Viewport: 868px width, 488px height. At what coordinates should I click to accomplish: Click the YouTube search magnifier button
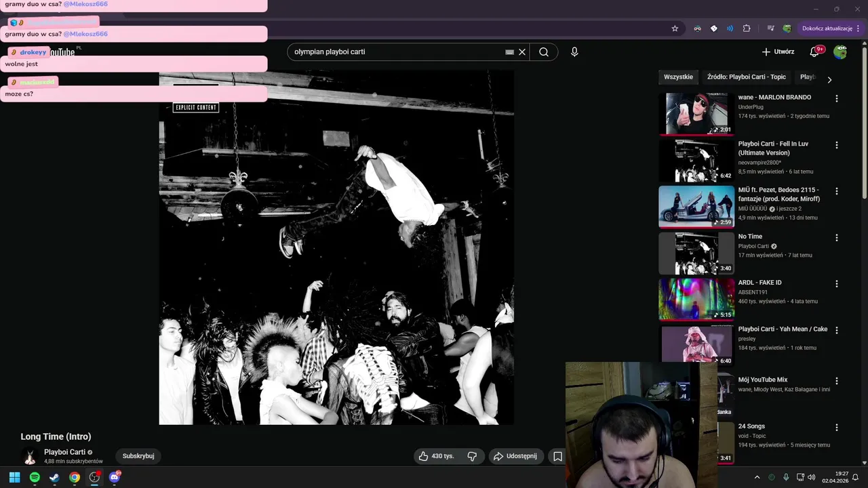click(544, 52)
